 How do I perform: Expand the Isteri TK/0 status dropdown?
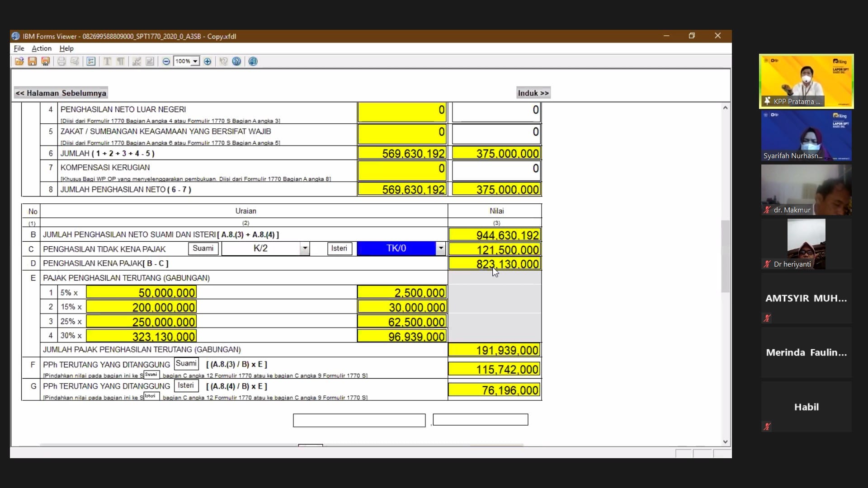pos(441,249)
